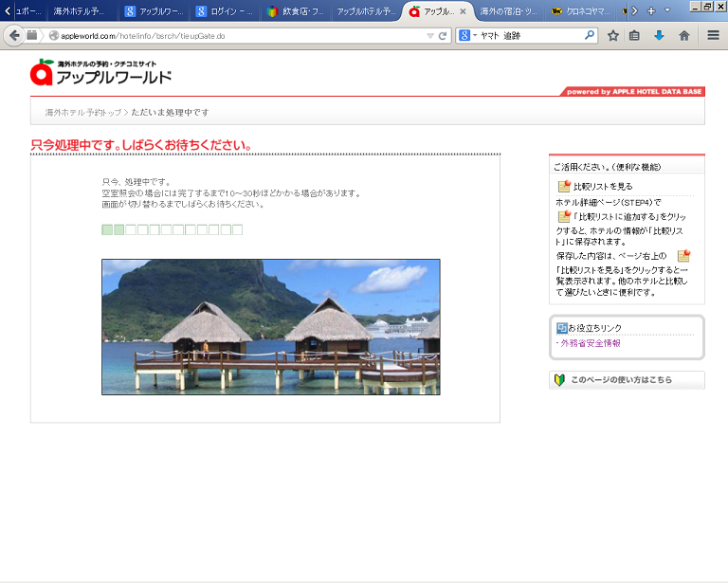
Task: Click the red 只今処理中です heading
Action: (141, 145)
